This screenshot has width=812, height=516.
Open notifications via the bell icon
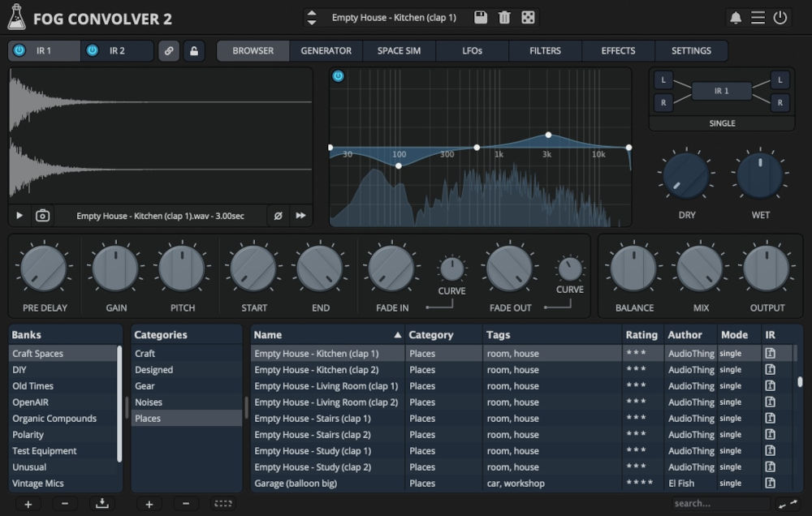point(737,17)
